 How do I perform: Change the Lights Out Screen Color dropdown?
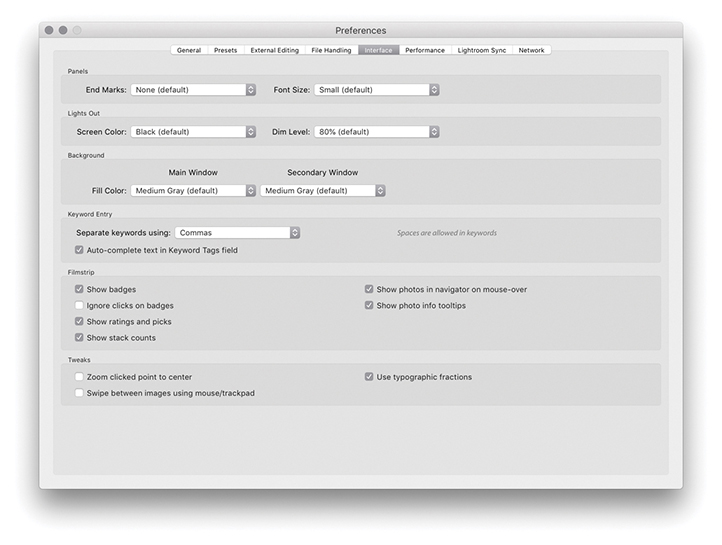click(x=194, y=132)
